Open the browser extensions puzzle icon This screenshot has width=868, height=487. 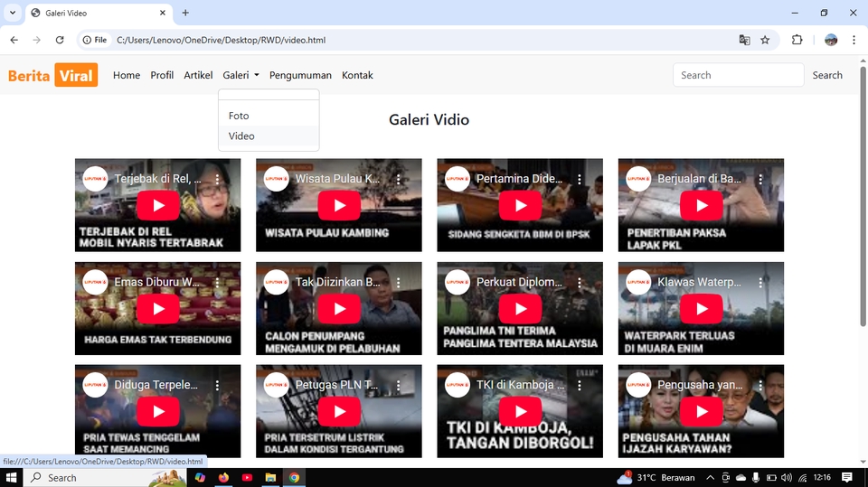(797, 40)
